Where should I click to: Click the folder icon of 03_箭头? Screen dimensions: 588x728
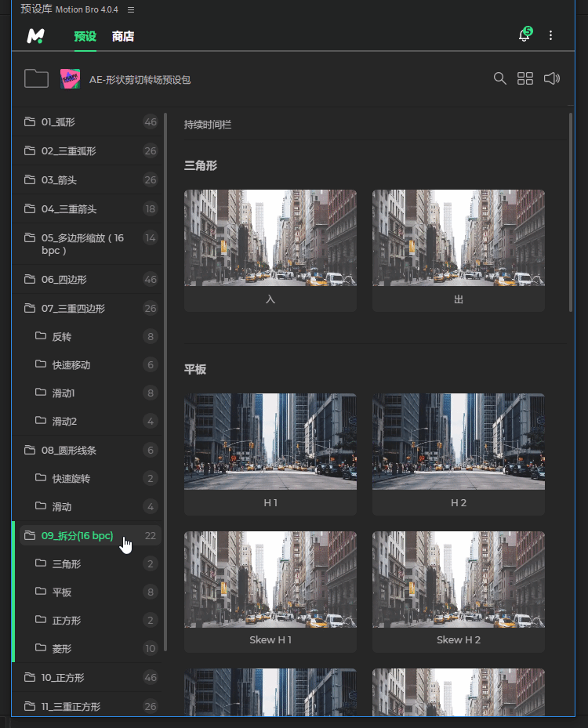point(30,179)
